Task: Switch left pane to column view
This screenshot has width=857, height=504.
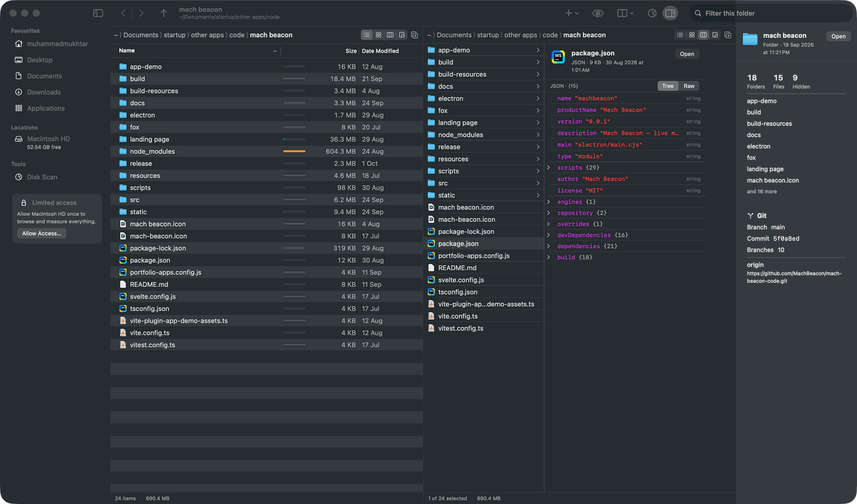Action: click(x=390, y=35)
